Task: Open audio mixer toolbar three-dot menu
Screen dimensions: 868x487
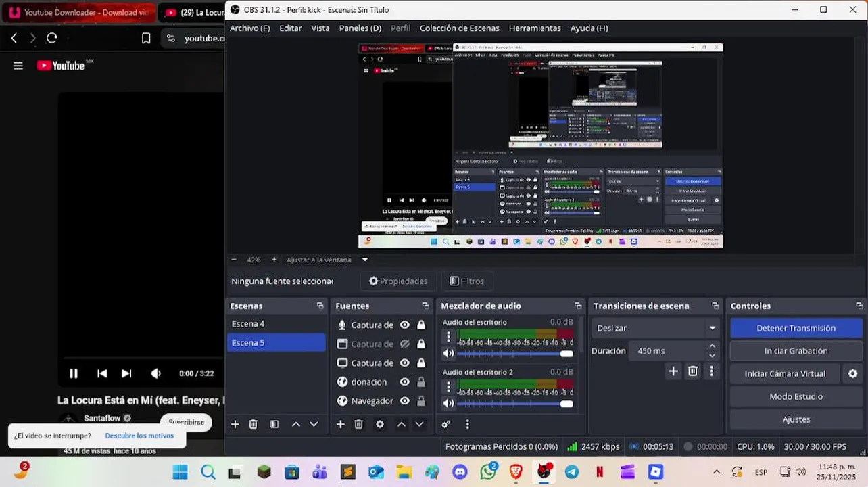Action: pyautogui.click(x=467, y=424)
